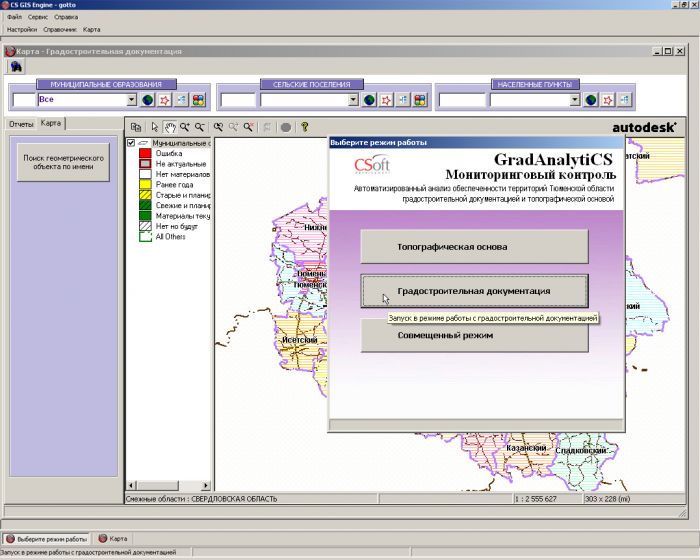Click the legend scrollbar left arrow
Viewport: 700px width, 560px height.
(x=132, y=485)
